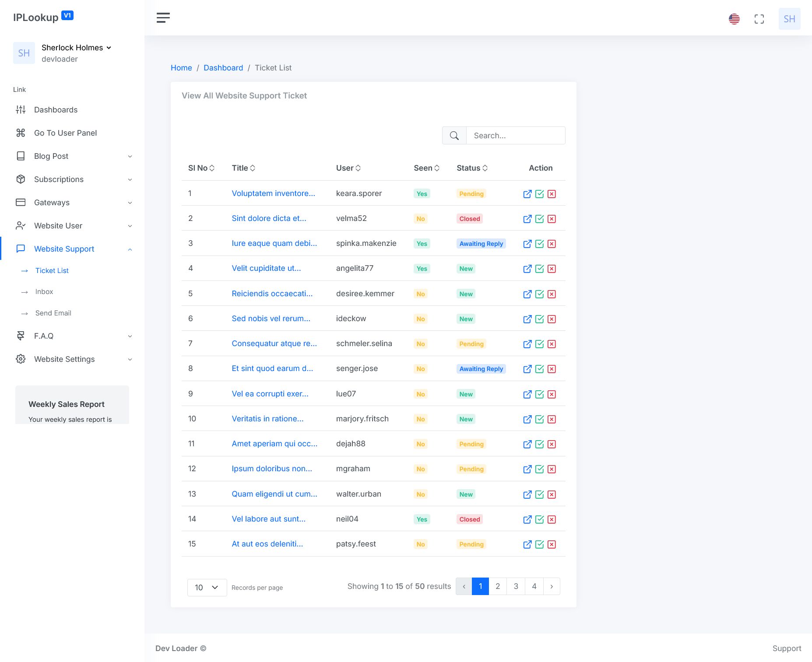Image resolution: width=812 pixels, height=662 pixels.
Task: Toggle fullscreen mode icon
Action: point(759,19)
